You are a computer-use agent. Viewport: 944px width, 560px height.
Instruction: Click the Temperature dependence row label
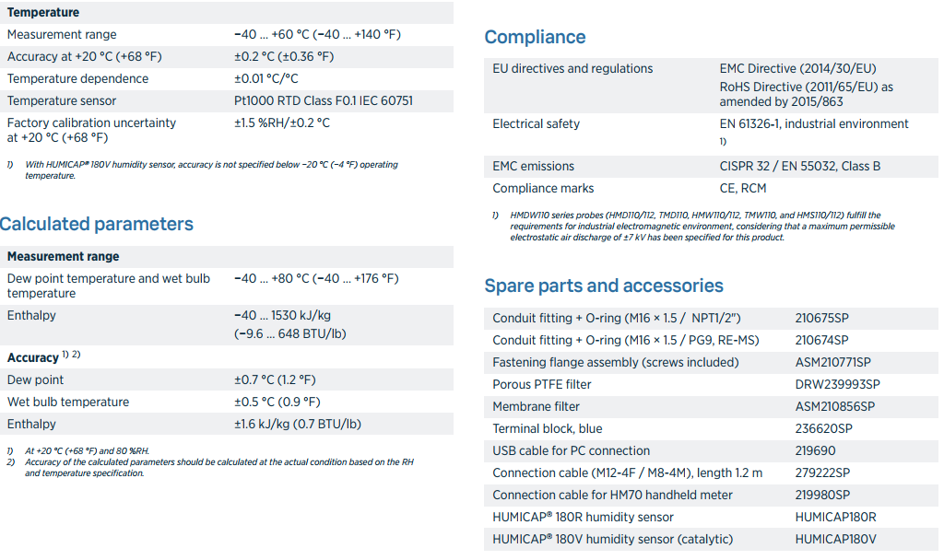[77, 78]
